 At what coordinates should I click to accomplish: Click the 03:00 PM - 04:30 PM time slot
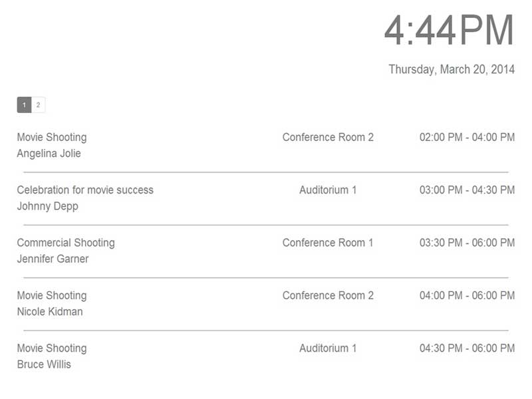[467, 190]
